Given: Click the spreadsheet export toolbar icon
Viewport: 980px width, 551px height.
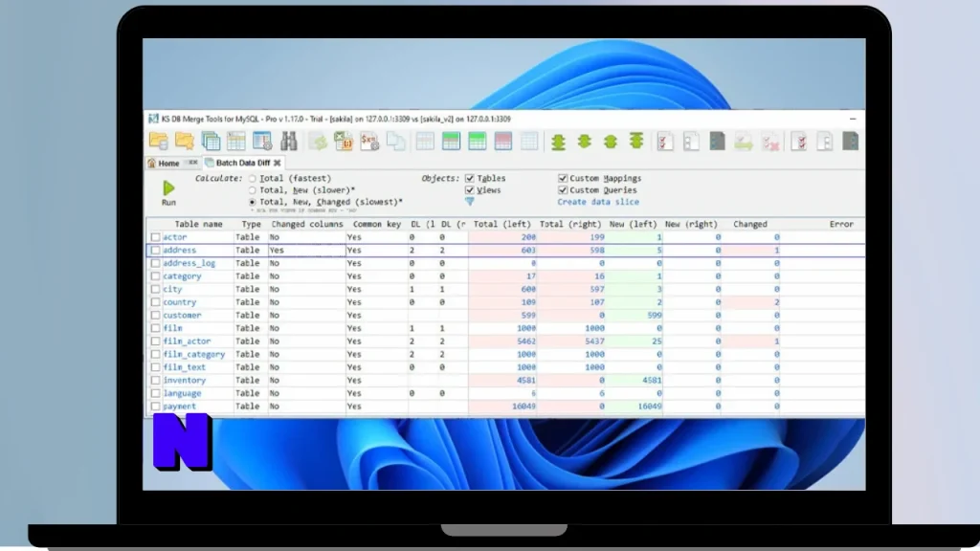Looking at the screenshot, I should pyautogui.click(x=344, y=142).
